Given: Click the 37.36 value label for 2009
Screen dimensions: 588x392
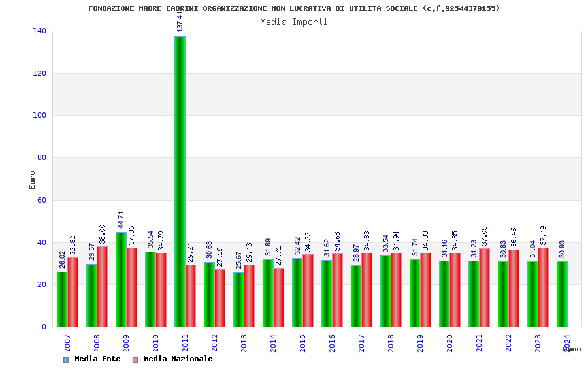Looking at the screenshot, I should [131, 235].
